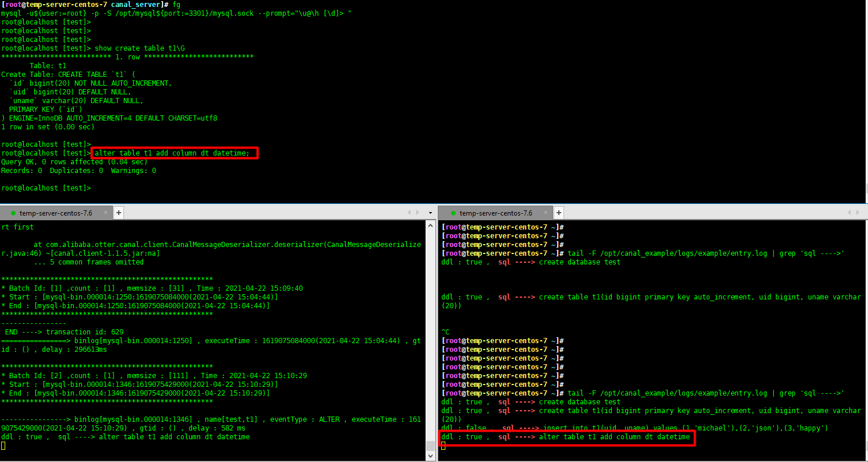
Task: Click 'show create table t1\G' command
Action: pyautogui.click(x=140, y=48)
